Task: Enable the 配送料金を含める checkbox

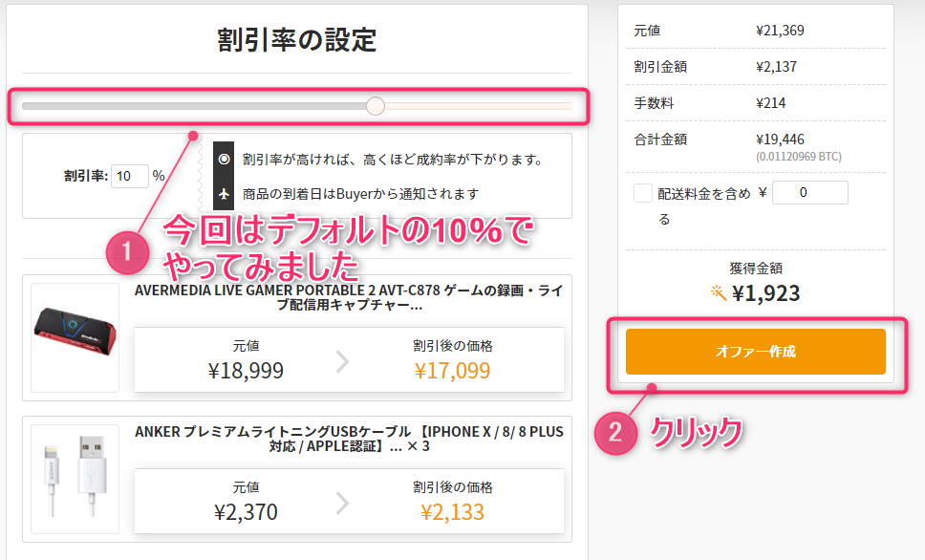Action: (643, 193)
